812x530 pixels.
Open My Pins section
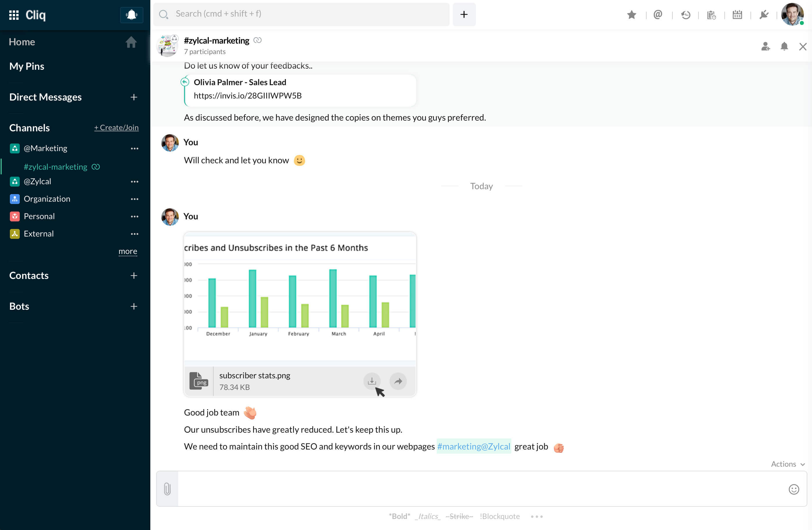27,66
